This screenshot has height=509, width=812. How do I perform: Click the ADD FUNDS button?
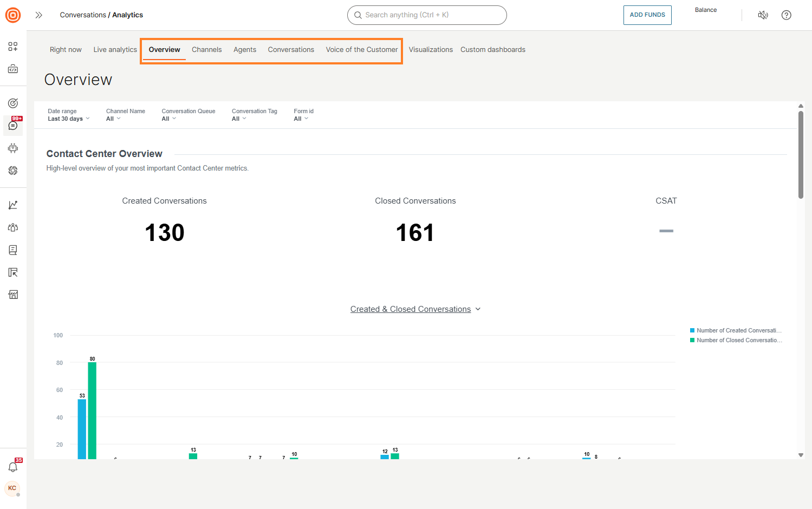647,15
